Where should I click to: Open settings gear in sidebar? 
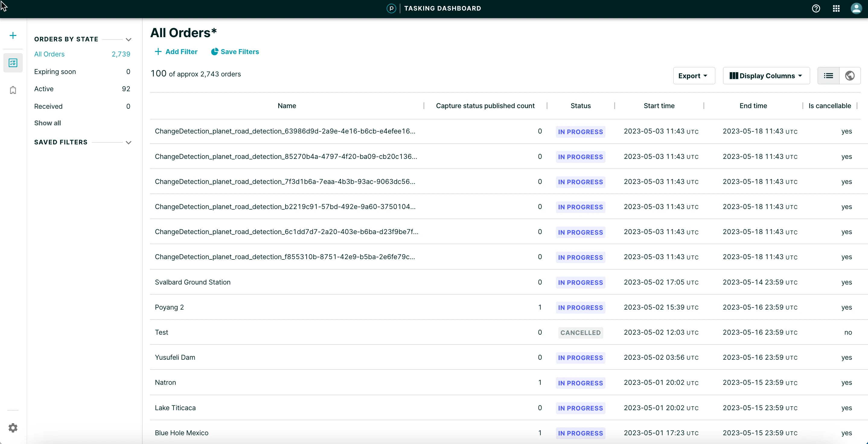tap(13, 428)
